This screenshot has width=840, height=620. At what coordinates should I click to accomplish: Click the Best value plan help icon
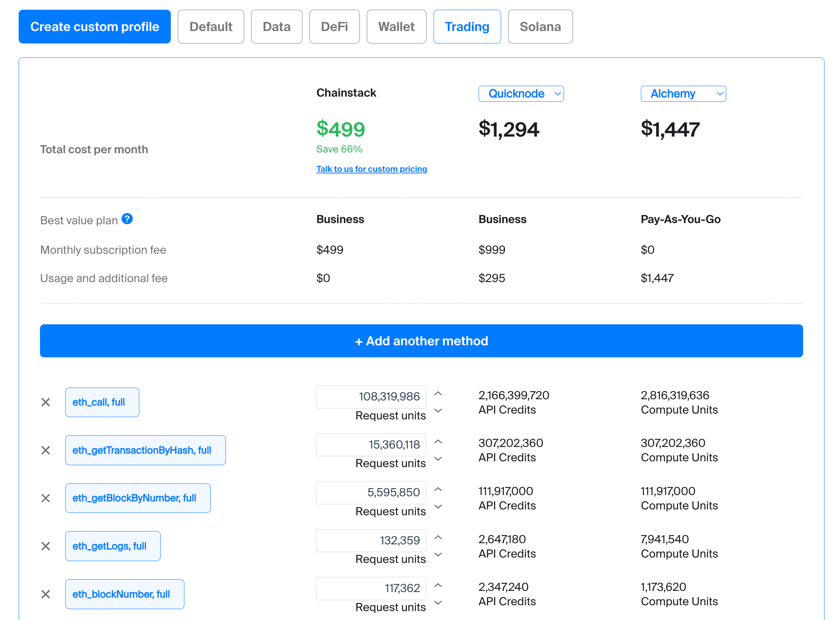(x=127, y=219)
